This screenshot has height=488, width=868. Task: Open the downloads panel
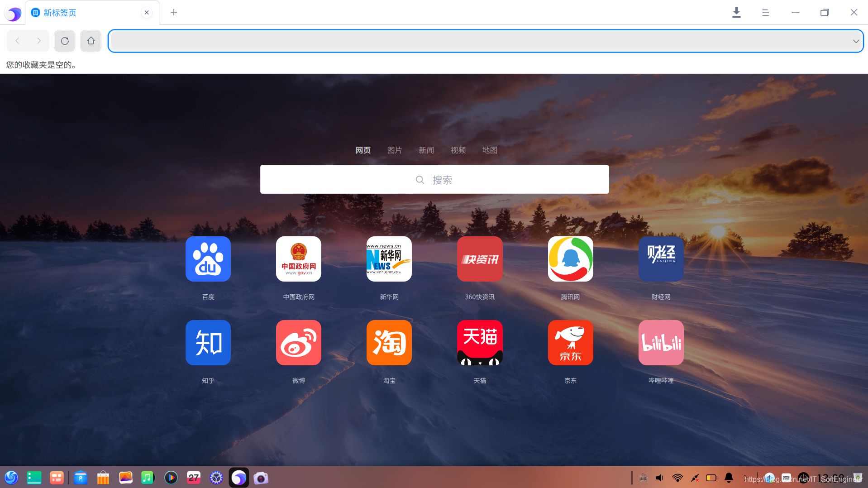tap(736, 13)
